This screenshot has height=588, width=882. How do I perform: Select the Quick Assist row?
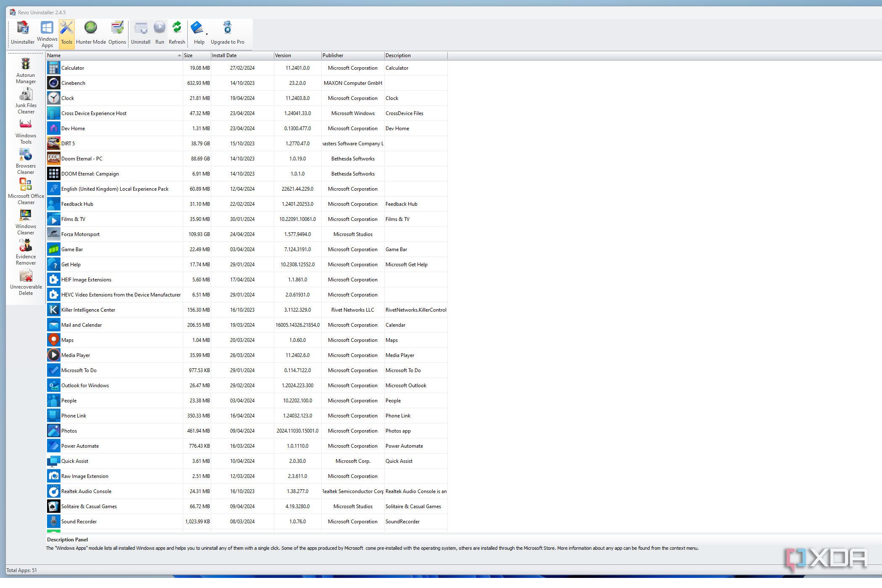(x=247, y=461)
